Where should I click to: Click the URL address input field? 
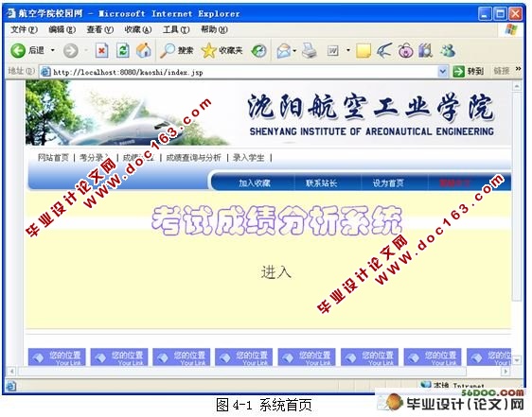coord(239,72)
